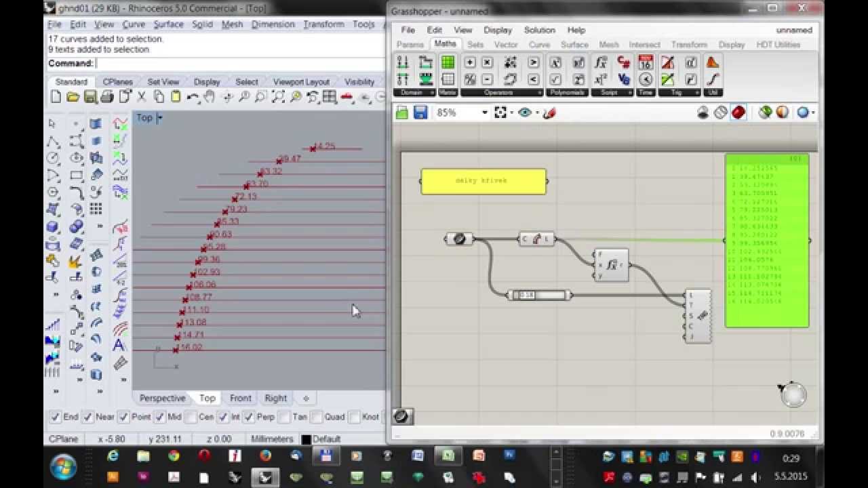The image size is (868, 488).
Task: Click the Larger Than operator component icon
Action: click(x=533, y=62)
